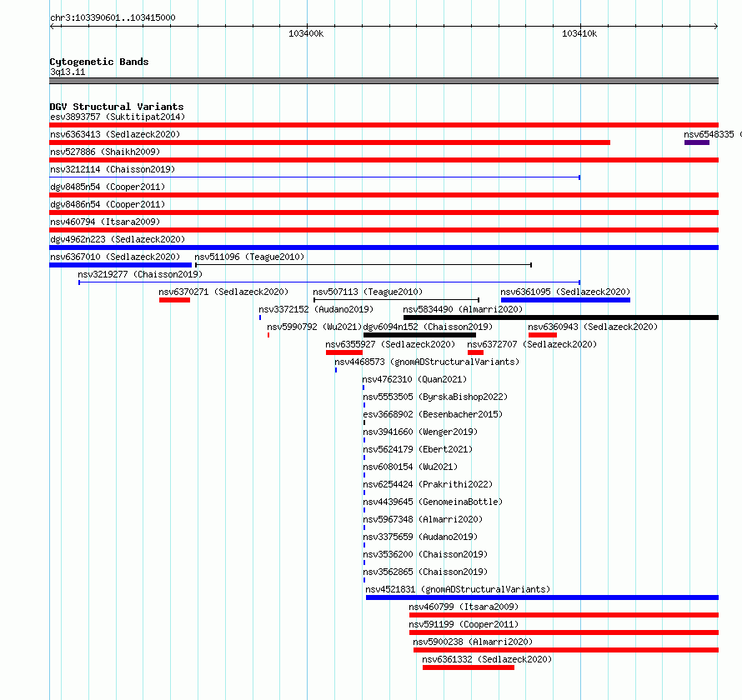Viewport: 742px width, 700px height.
Task: Open nsv3372152 (Audano2019) variant
Action: pos(316,309)
